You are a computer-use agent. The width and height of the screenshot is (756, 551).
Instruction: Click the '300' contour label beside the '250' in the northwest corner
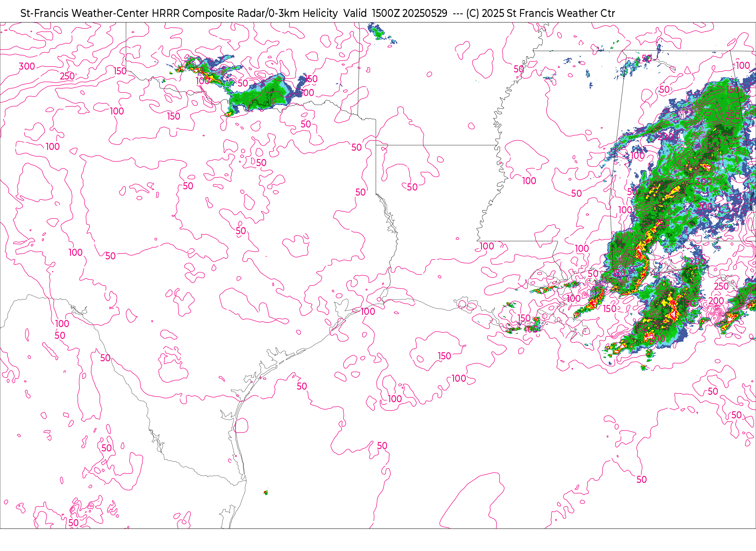click(x=27, y=67)
